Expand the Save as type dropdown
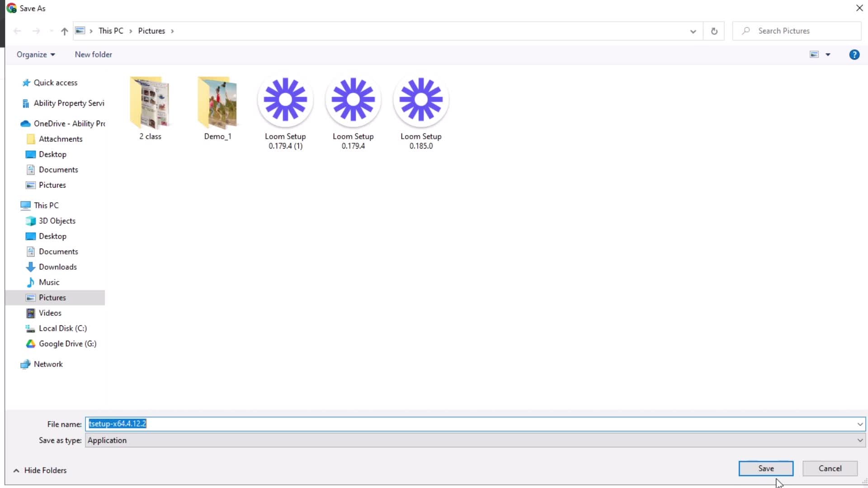Screen dimensions: 868x488 point(858,440)
